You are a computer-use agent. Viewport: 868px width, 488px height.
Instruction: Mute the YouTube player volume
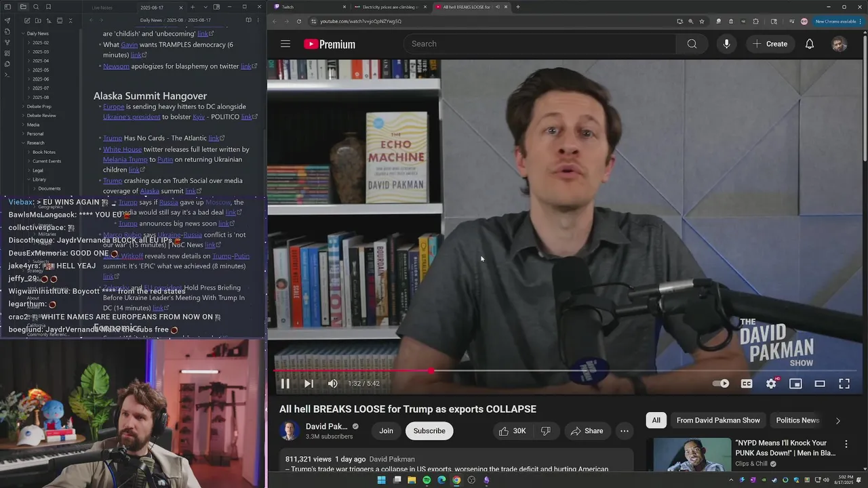coord(332,384)
